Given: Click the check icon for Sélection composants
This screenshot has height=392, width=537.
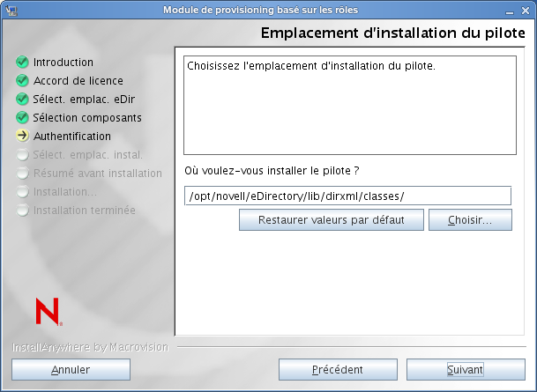Looking at the screenshot, I should pos(22,117).
